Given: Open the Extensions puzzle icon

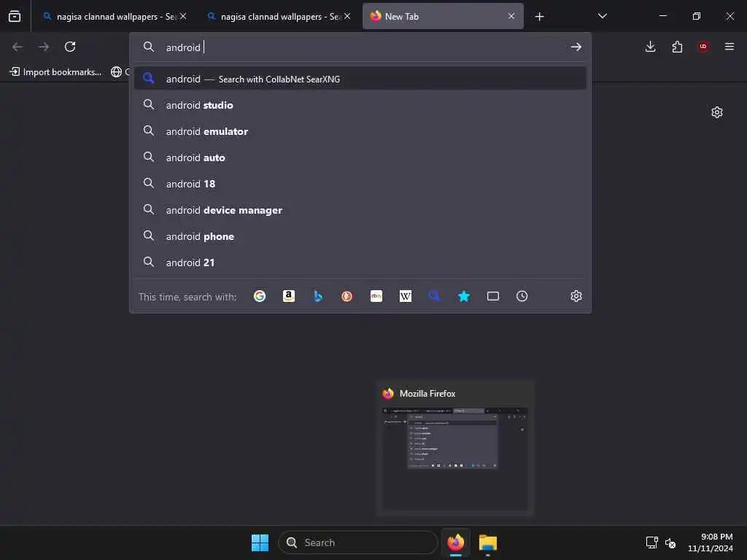Looking at the screenshot, I should [677, 47].
